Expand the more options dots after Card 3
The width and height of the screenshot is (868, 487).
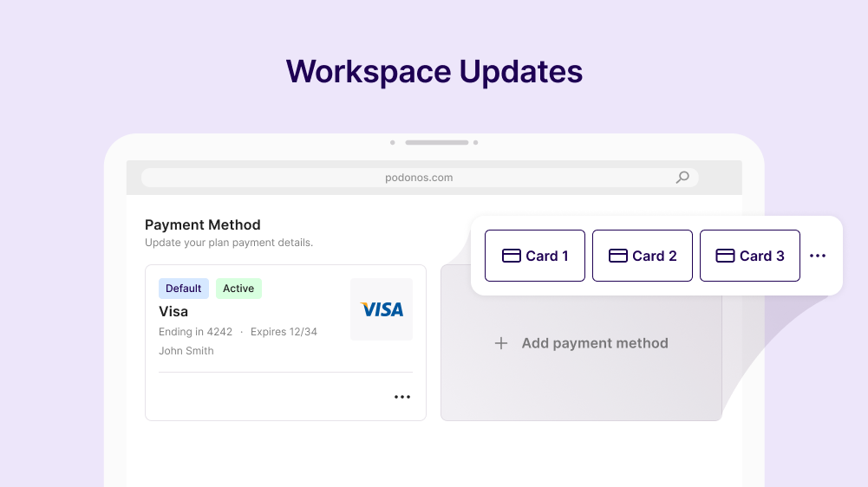pos(818,256)
